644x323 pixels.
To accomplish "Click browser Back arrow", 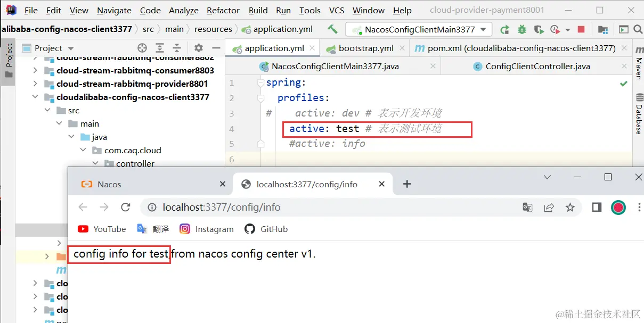I will tap(83, 207).
